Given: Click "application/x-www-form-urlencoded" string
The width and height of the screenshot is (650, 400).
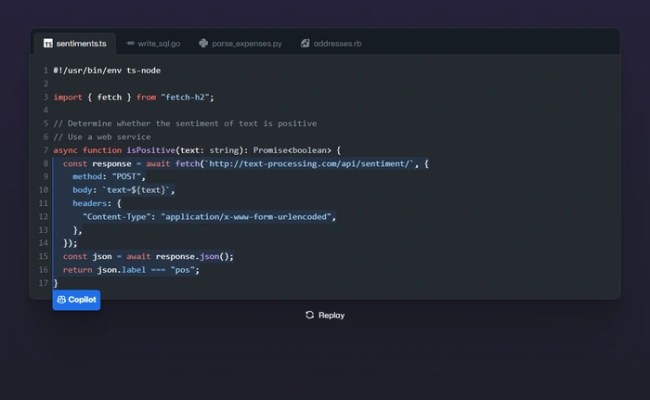Looking at the screenshot, I should pyautogui.click(x=246, y=217).
